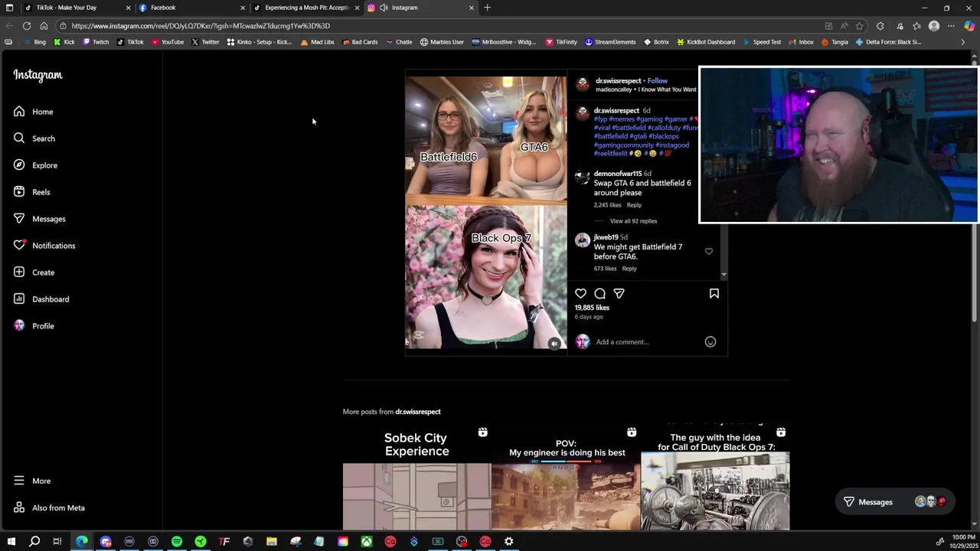The height and width of the screenshot is (551, 980).
Task: Reply to jkweb19's comment
Action: 629,269
